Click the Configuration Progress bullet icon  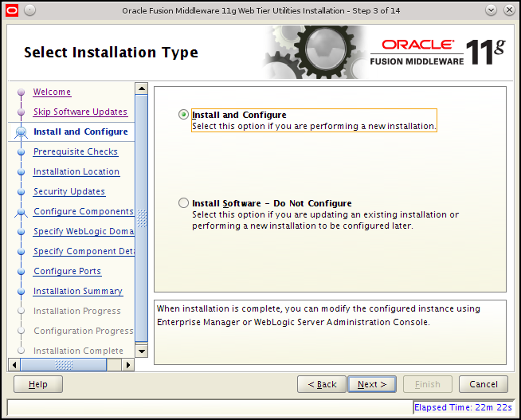click(21, 331)
